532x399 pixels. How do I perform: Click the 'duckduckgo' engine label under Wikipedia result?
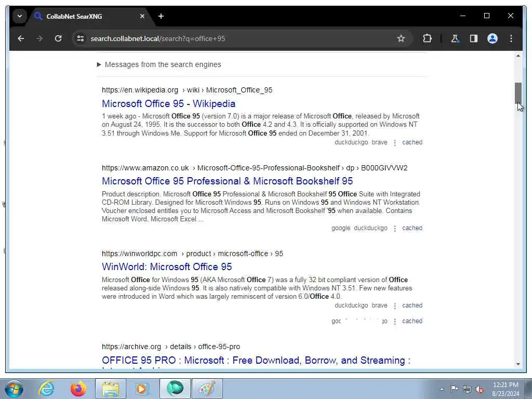[x=351, y=142]
